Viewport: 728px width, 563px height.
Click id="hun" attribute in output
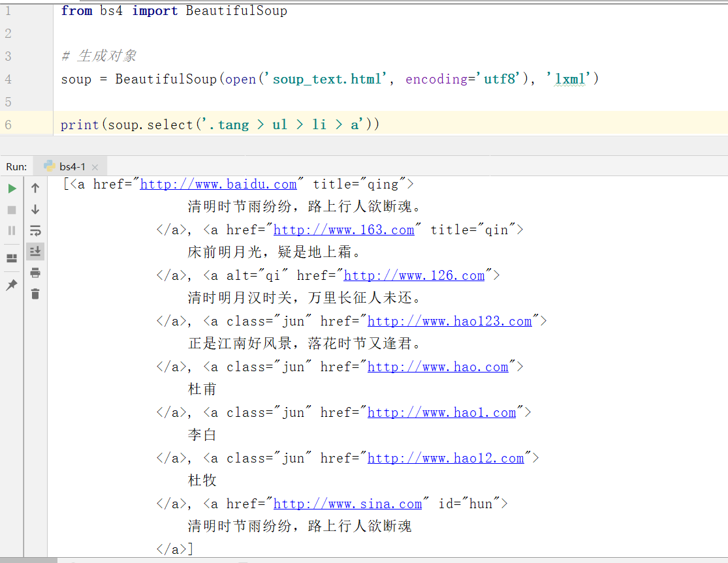469,504
